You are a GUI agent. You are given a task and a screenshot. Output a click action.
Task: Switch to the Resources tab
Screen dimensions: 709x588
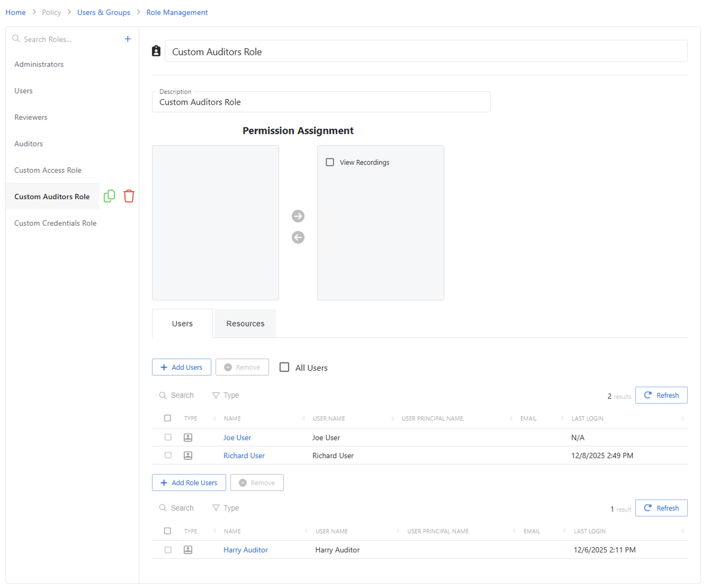click(245, 323)
